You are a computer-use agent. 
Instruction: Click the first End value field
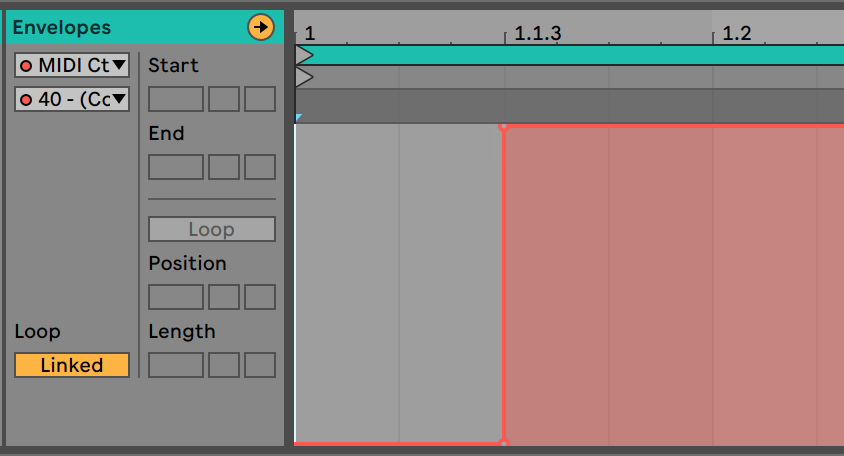(x=176, y=167)
